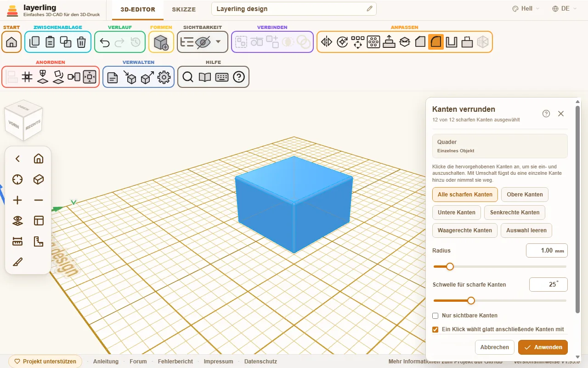This screenshot has width=588, height=368.
Task: Click the Abbrechen button
Action: point(495,347)
